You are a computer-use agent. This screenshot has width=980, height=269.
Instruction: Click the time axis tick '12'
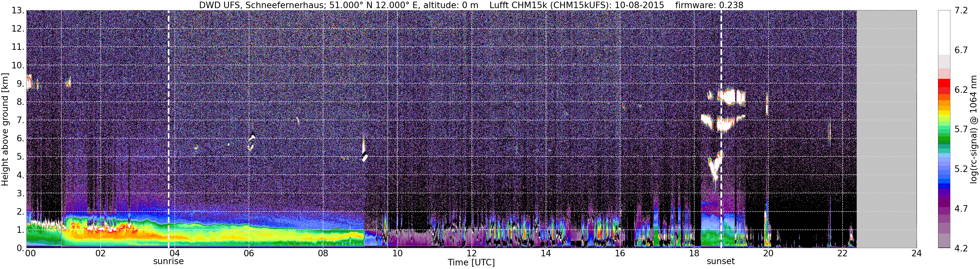(x=471, y=254)
